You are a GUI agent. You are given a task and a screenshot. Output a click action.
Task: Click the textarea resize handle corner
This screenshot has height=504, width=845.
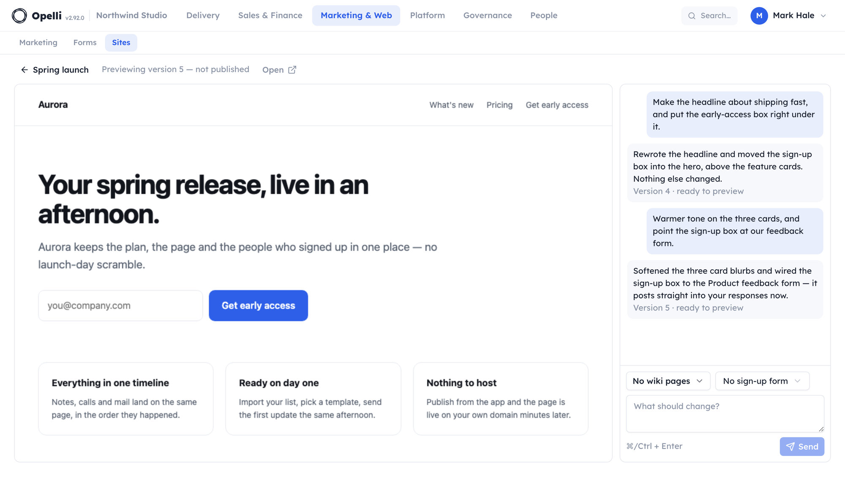821,429
